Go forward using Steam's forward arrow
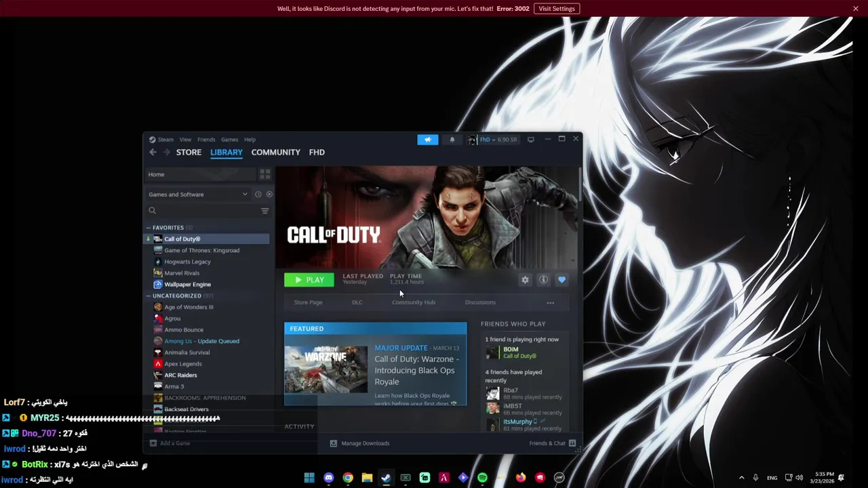Screen dimensions: 868x488 (x=166, y=152)
